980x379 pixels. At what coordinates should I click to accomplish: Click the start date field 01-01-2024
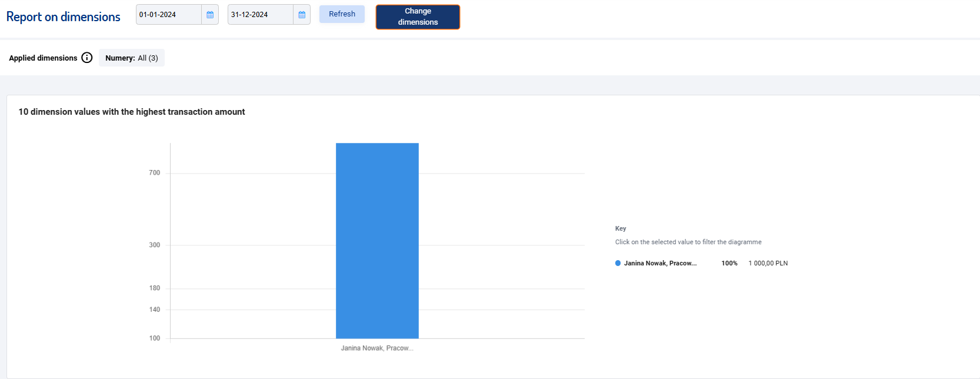pos(169,15)
